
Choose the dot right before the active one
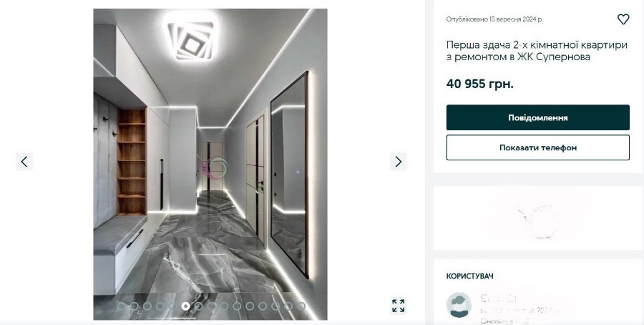click(172, 306)
